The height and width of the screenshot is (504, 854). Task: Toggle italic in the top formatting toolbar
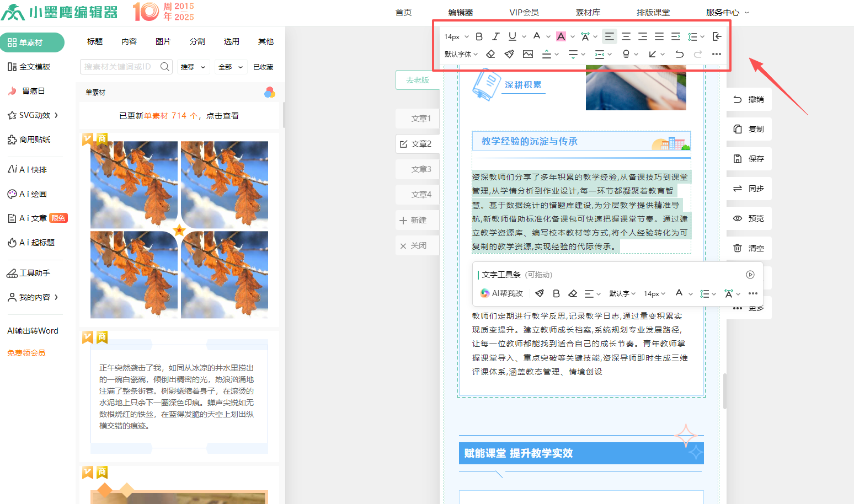click(x=495, y=36)
